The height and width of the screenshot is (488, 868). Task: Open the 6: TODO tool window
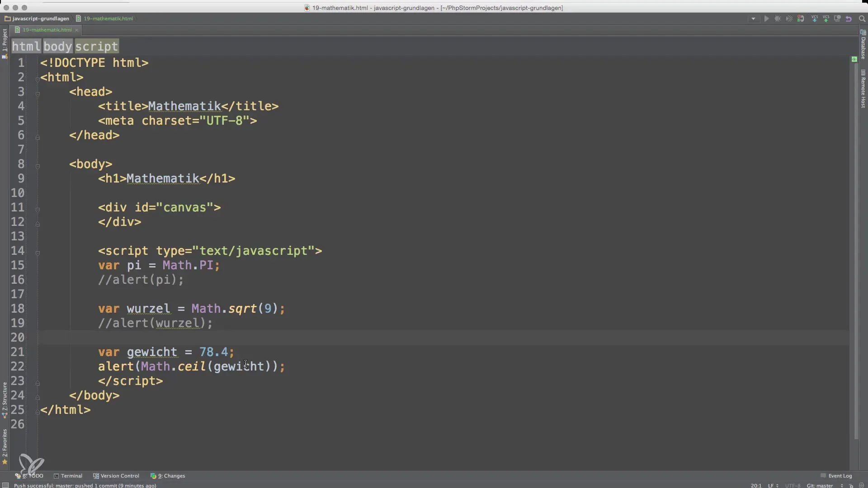[x=29, y=476]
